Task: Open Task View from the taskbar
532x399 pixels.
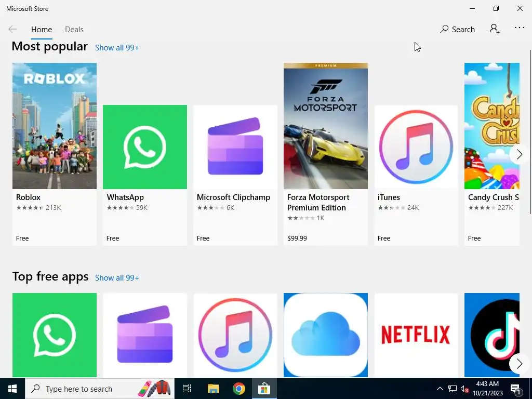Action: point(187,389)
